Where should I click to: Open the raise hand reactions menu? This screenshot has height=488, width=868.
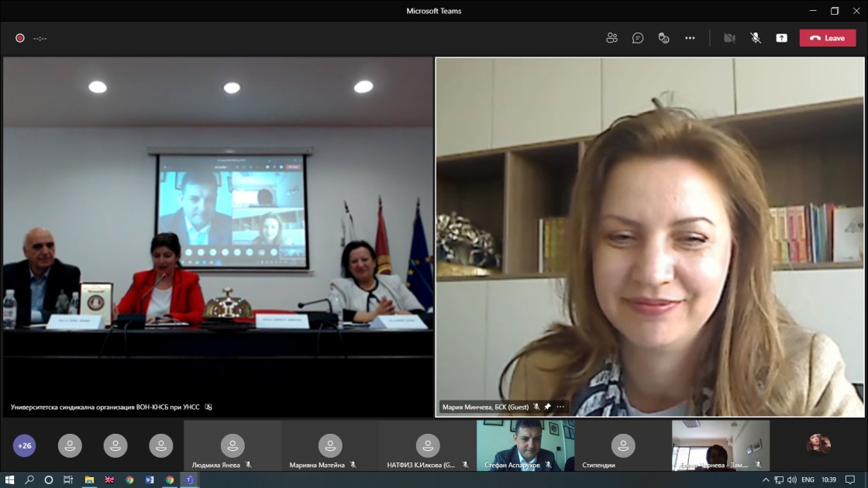coord(663,38)
